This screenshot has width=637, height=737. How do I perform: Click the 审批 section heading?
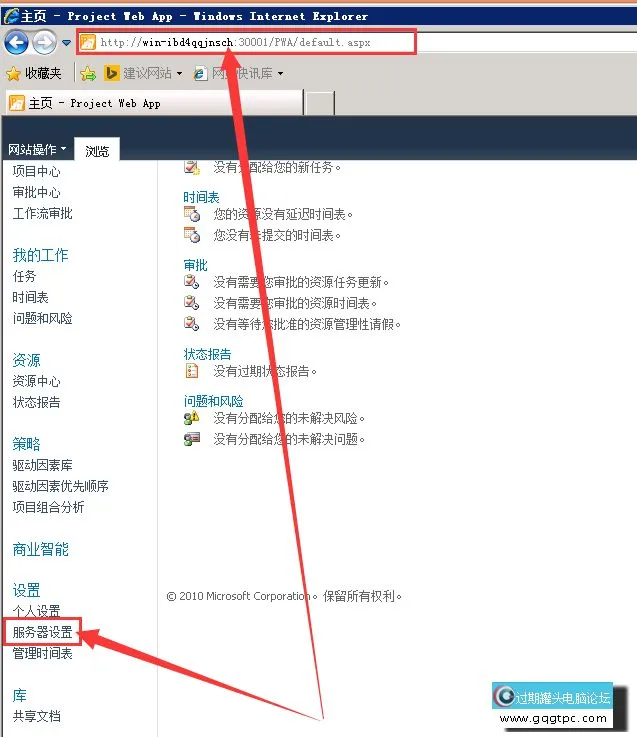click(x=195, y=265)
